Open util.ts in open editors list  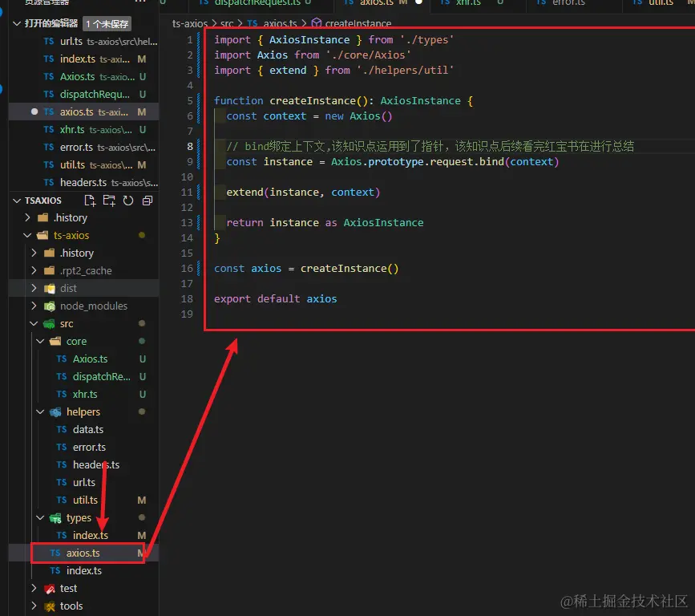(x=84, y=165)
